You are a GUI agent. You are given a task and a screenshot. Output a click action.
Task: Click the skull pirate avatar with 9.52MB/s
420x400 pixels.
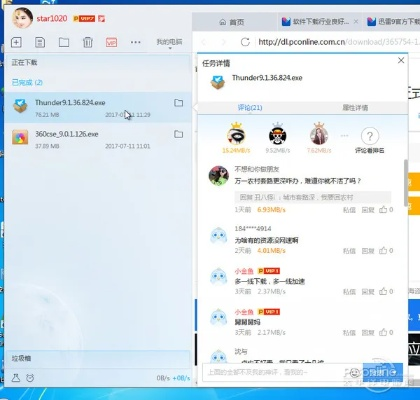point(277,135)
